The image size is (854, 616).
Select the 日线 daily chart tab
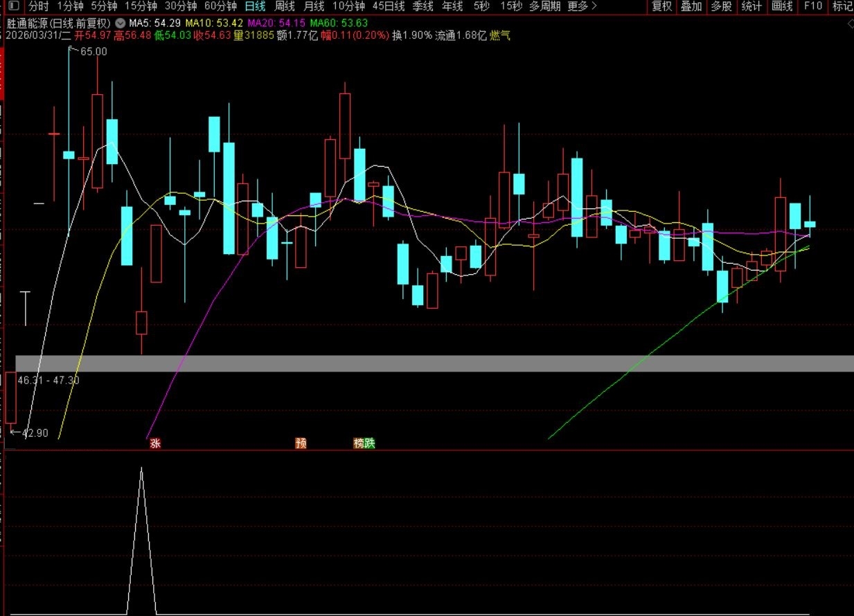(x=255, y=7)
